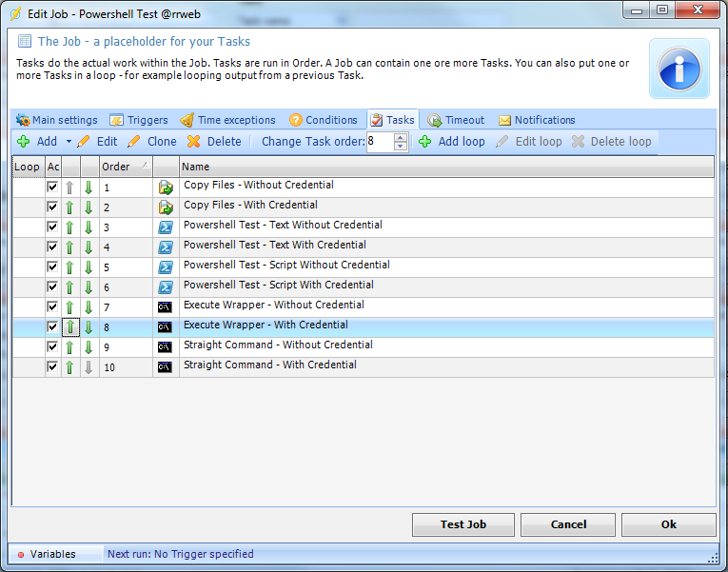Move task 5 down with green arrow
Image resolution: width=728 pixels, height=572 pixels.
(89, 267)
